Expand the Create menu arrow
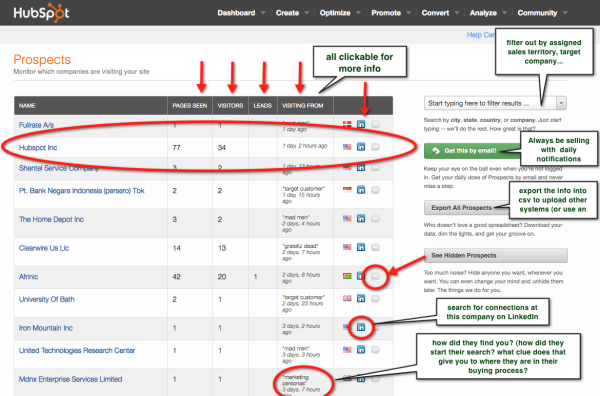This screenshot has width=600, height=396. click(x=307, y=13)
